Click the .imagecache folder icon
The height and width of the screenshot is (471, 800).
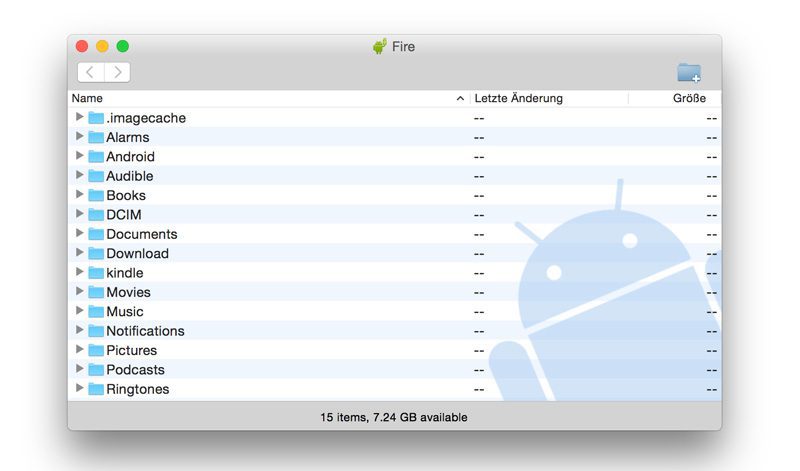point(96,118)
